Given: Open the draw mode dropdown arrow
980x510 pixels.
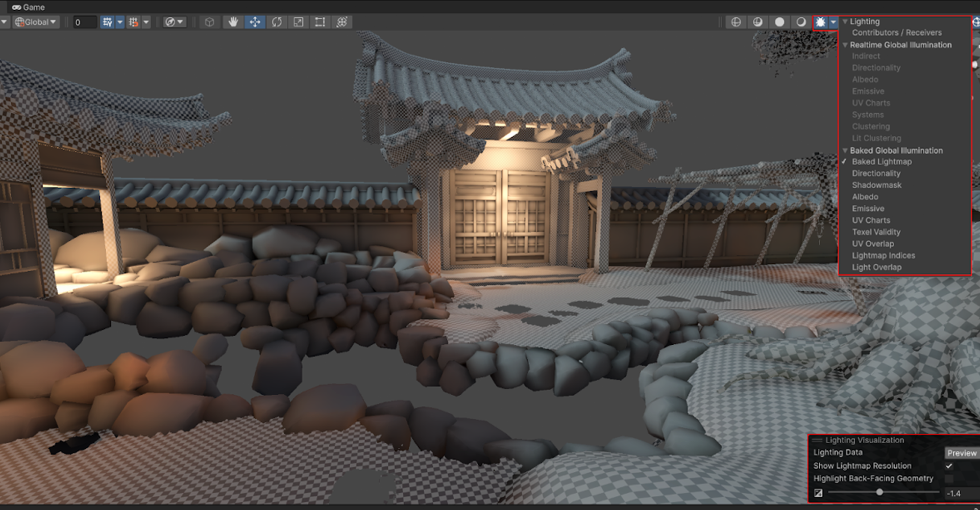Looking at the screenshot, I should (x=833, y=22).
